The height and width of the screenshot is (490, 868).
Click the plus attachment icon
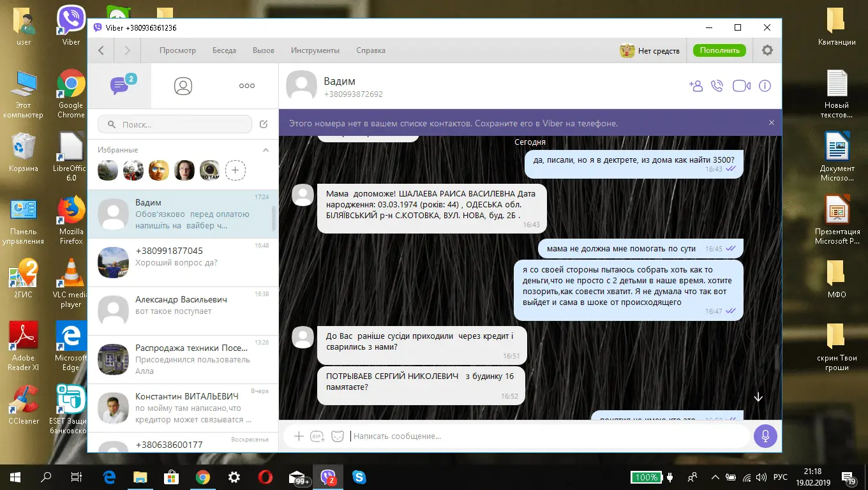(x=298, y=436)
